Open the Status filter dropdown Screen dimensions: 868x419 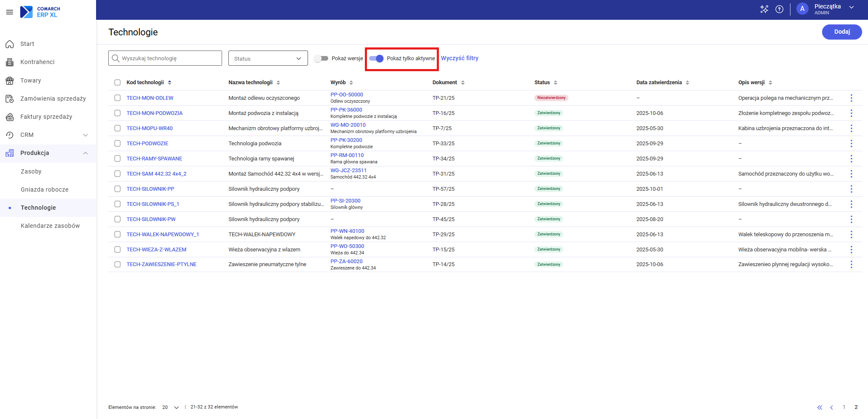tap(268, 59)
